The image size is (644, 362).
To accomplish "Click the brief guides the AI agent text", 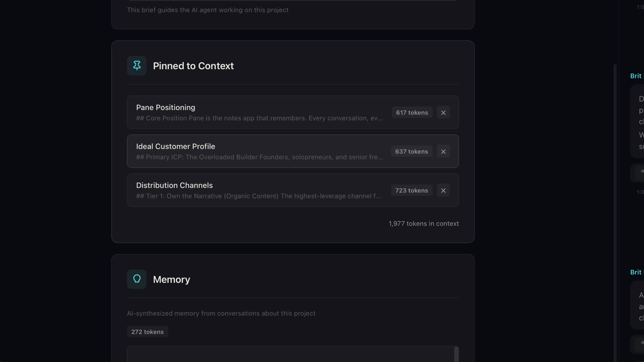I will 208,10.
